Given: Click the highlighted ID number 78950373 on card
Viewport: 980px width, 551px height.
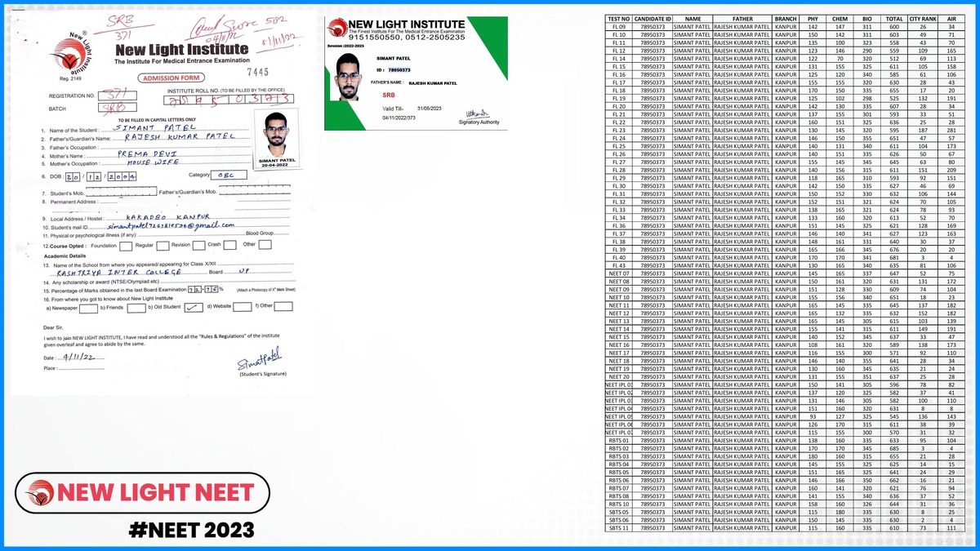Looking at the screenshot, I should click(400, 71).
